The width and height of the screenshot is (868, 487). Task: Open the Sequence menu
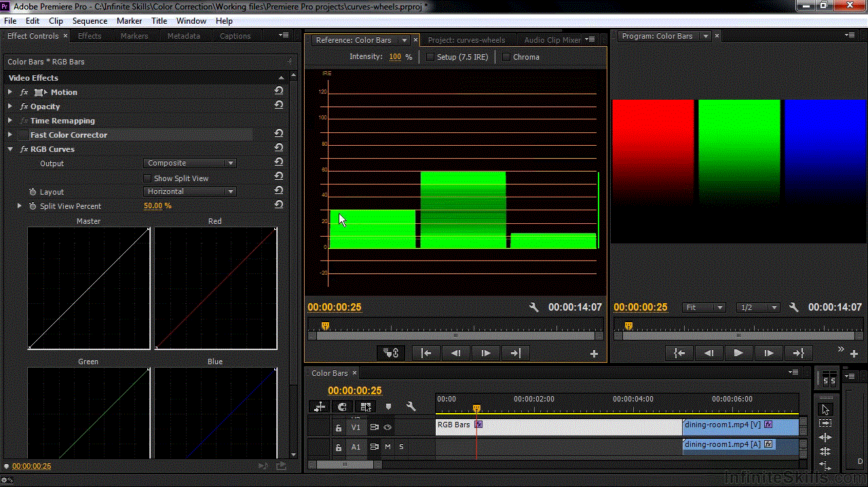point(90,21)
